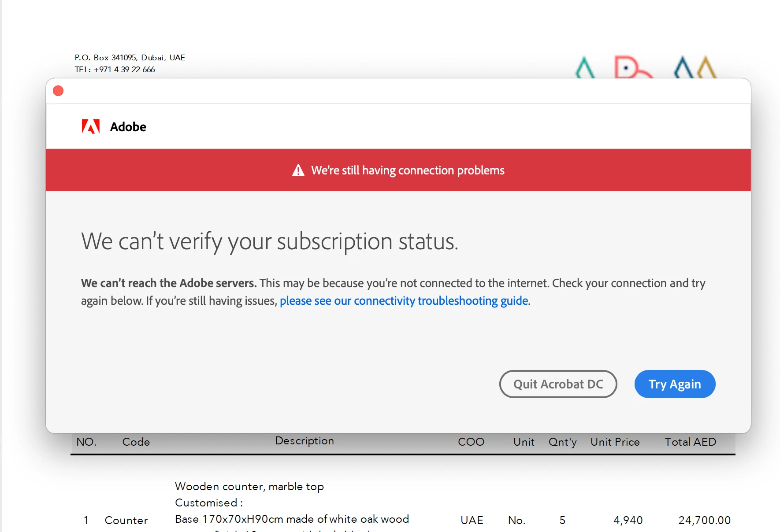Click the 'Counter' code cell
Image resolution: width=780 pixels, height=532 pixels.
(126, 520)
